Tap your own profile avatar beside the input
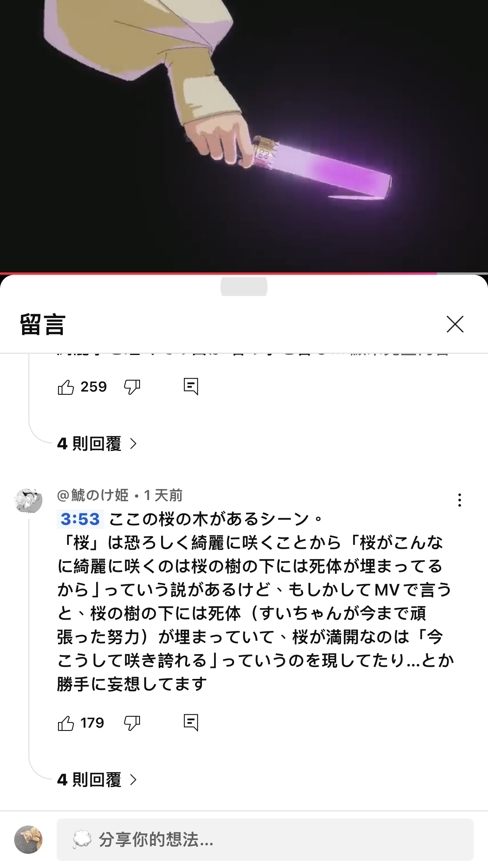Image resolution: width=488 pixels, height=868 pixels. click(x=28, y=840)
